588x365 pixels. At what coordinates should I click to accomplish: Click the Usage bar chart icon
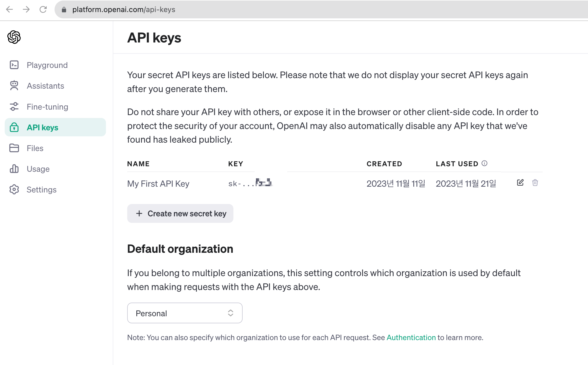pyautogui.click(x=14, y=169)
